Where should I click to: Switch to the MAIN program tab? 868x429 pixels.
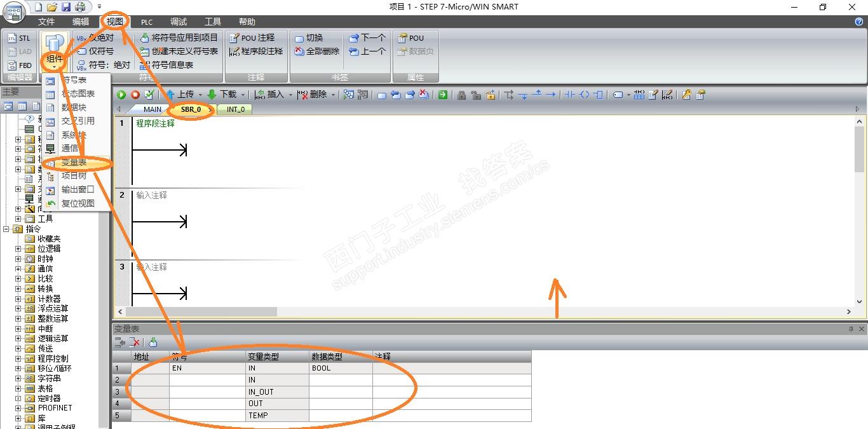coord(152,109)
